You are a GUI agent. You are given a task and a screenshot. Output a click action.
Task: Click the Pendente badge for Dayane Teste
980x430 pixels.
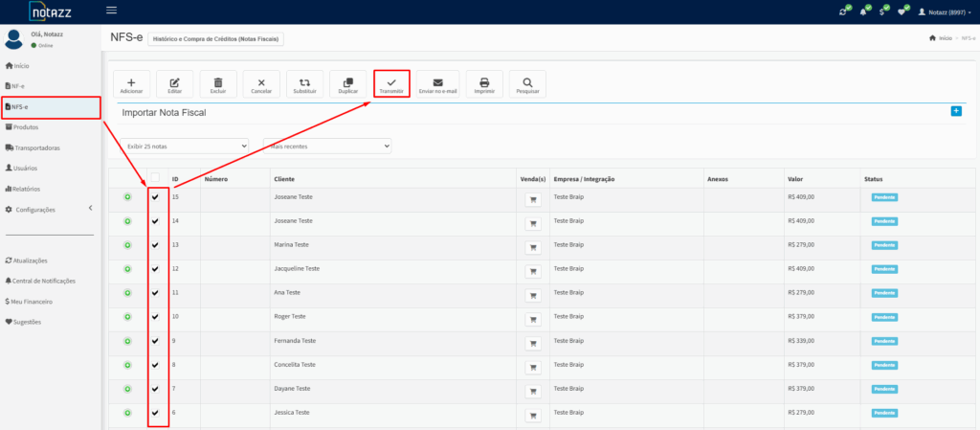[x=884, y=389]
